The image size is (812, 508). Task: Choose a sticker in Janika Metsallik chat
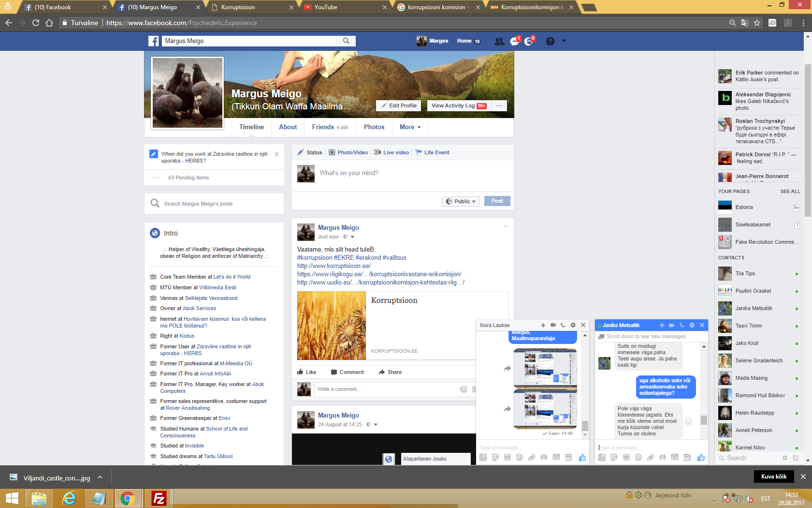[614, 457]
